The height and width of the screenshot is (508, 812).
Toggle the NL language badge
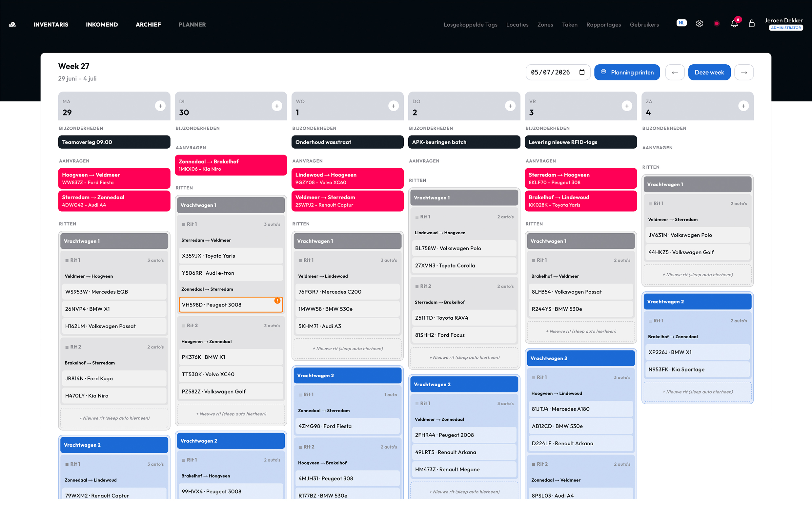681,23
